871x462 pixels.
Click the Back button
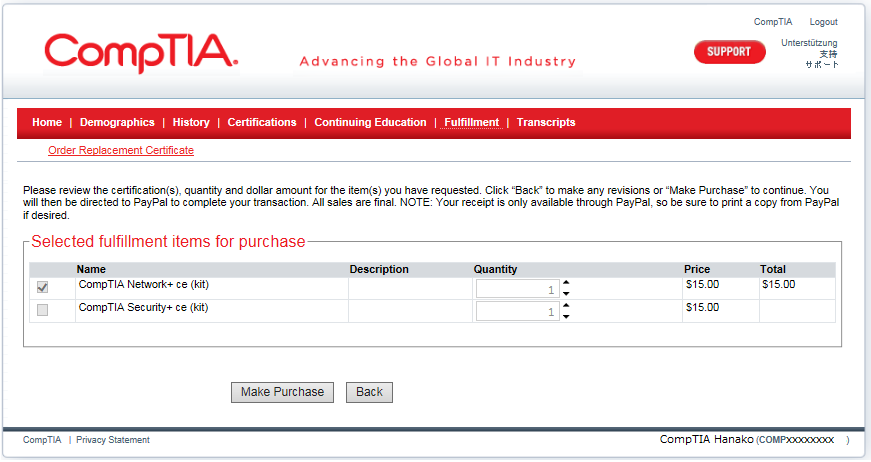tap(369, 392)
